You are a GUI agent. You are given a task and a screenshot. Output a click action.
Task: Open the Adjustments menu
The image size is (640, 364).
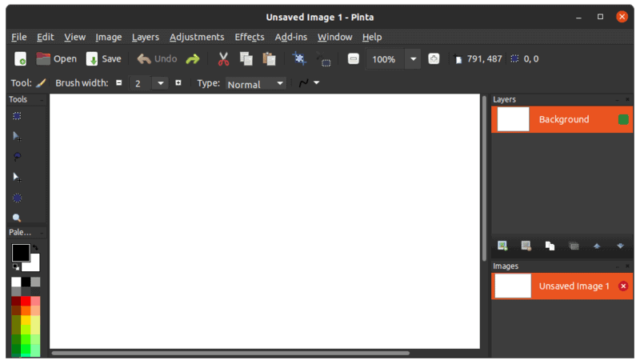click(x=197, y=37)
